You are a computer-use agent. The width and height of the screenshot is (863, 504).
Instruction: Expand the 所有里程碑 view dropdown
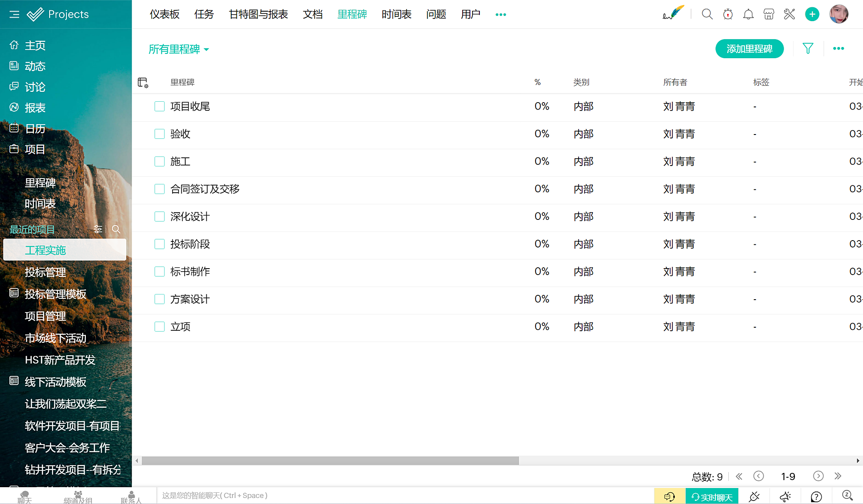pyautogui.click(x=179, y=49)
